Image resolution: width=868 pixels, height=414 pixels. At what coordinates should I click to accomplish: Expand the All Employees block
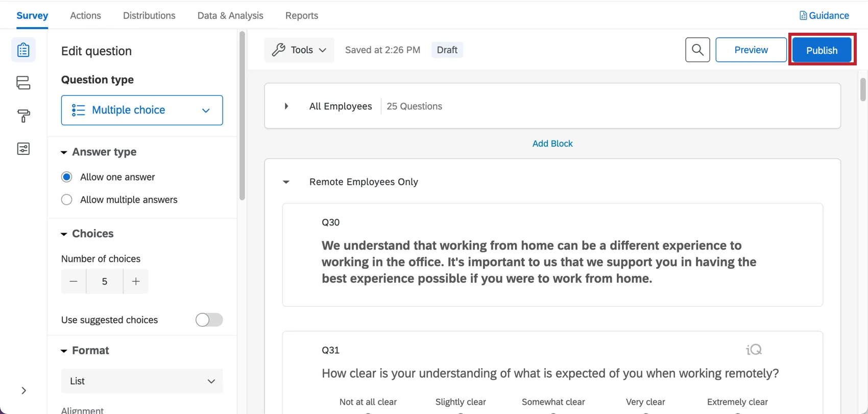point(286,106)
